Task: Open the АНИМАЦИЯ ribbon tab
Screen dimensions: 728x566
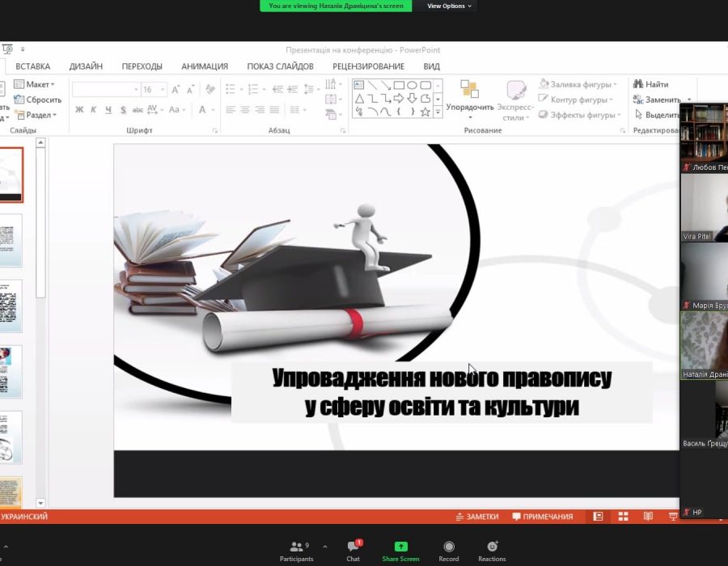Action: tap(204, 66)
